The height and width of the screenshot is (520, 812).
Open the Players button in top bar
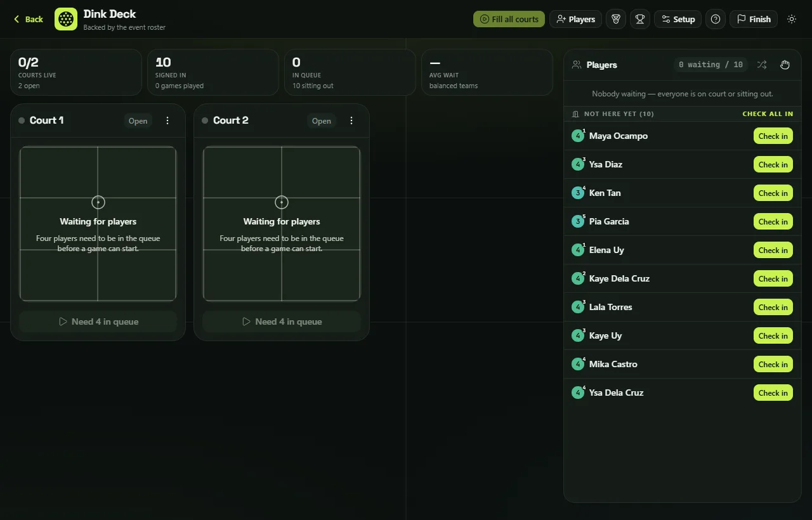coord(575,19)
